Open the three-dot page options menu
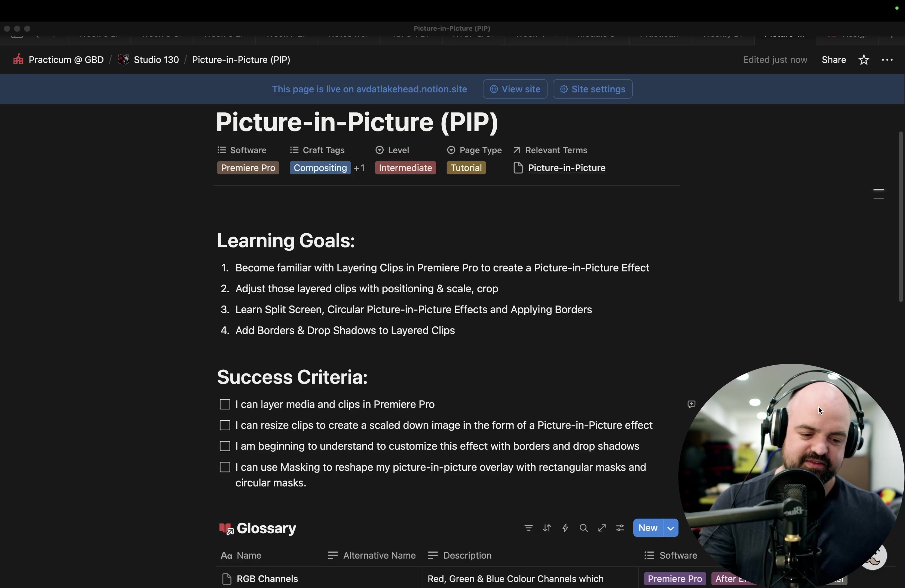This screenshot has width=905, height=588. tap(887, 60)
